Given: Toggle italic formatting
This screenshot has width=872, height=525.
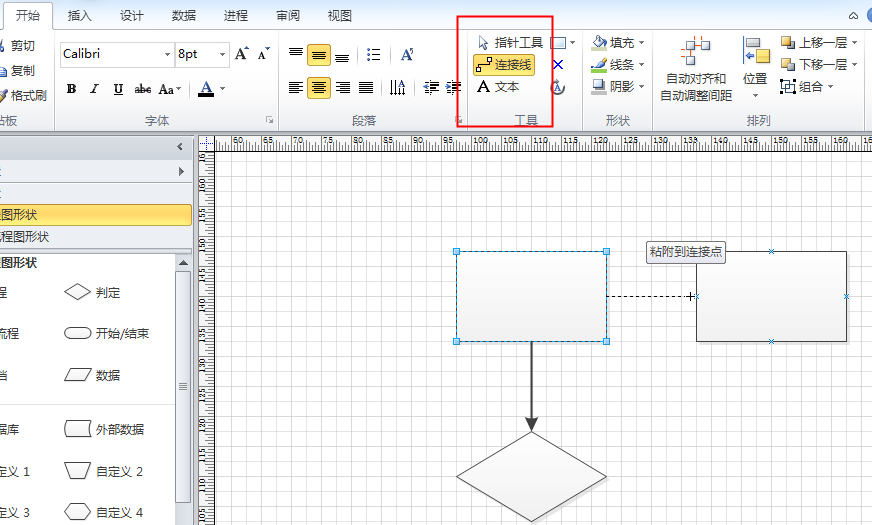Looking at the screenshot, I should 95,89.
